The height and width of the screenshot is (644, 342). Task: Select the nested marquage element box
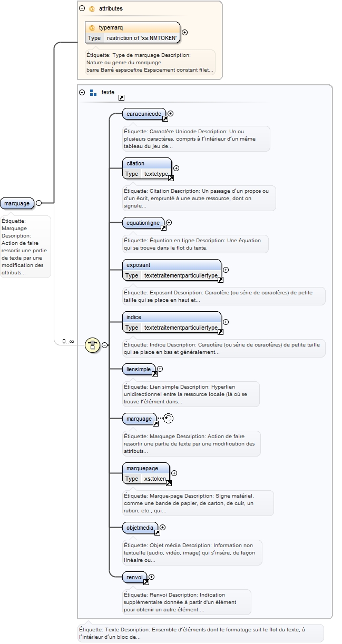[x=139, y=419]
